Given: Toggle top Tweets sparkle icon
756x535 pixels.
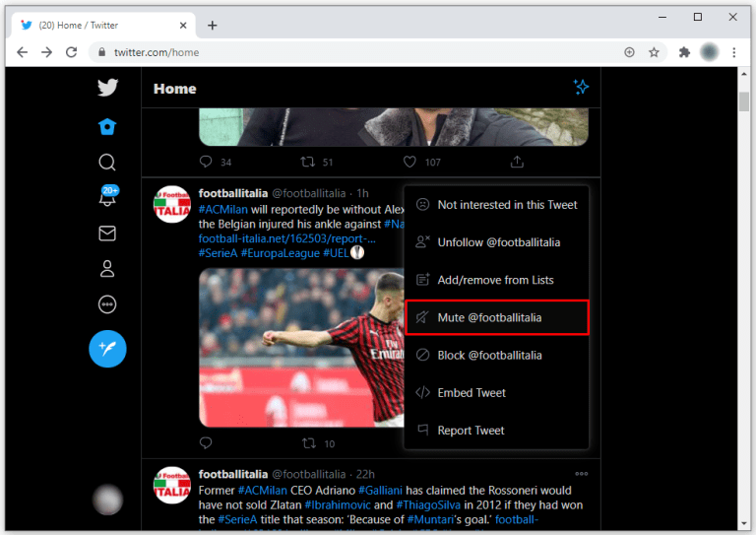Looking at the screenshot, I should pyautogui.click(x=581, y=88).
